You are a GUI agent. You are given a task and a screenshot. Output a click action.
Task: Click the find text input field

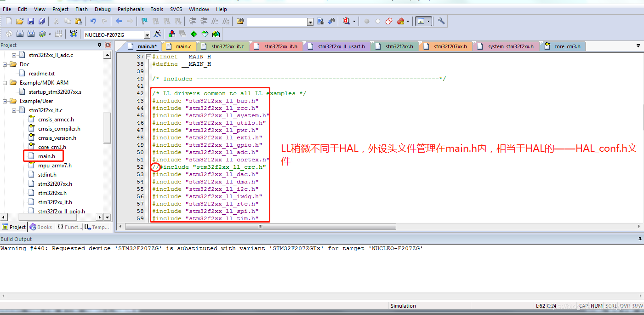pyautogui.click(x=277, y=22)
